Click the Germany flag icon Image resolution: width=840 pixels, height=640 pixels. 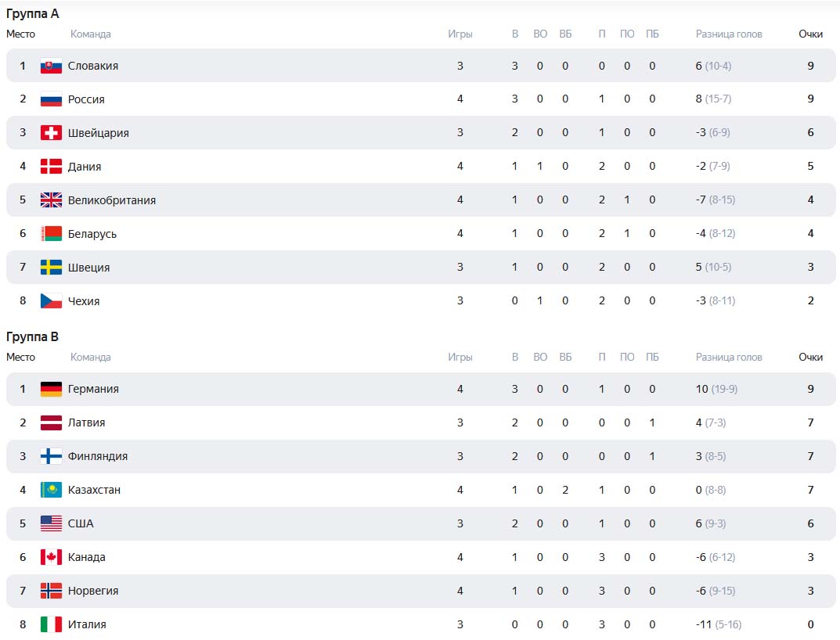pyautogui.click(x=51, y=389)
